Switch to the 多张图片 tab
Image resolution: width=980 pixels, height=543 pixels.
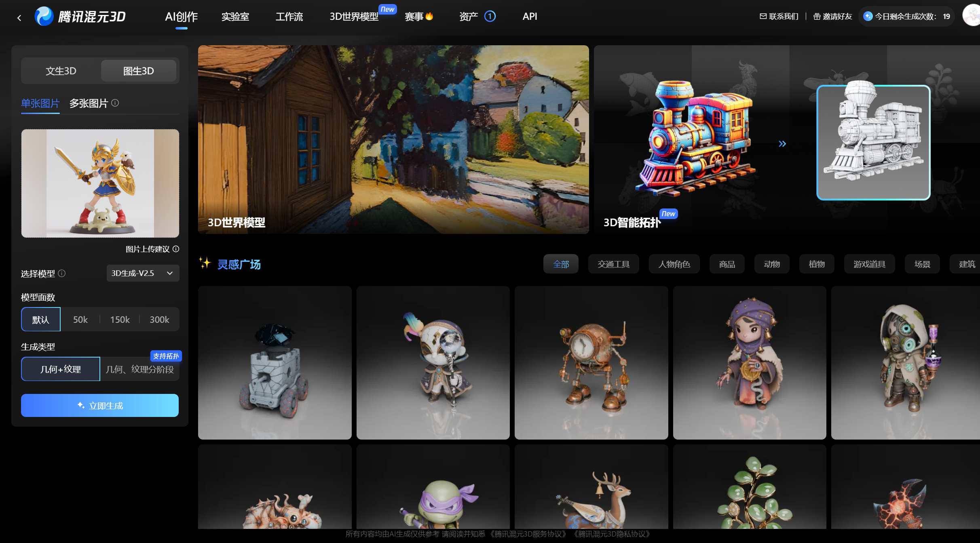point(89,103)
